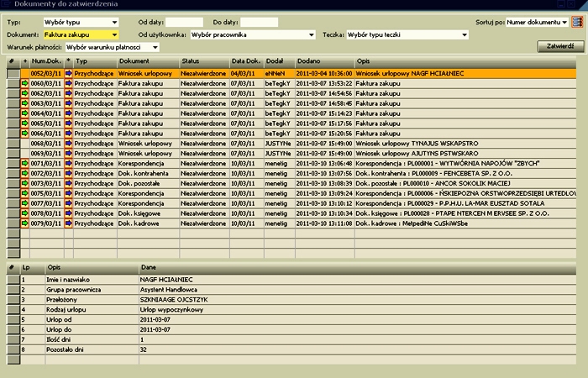
Task: Select description 'Wniosek urlopowy AJUTYNS PSTWSKARO'
Action: click(x=417, y=154)
